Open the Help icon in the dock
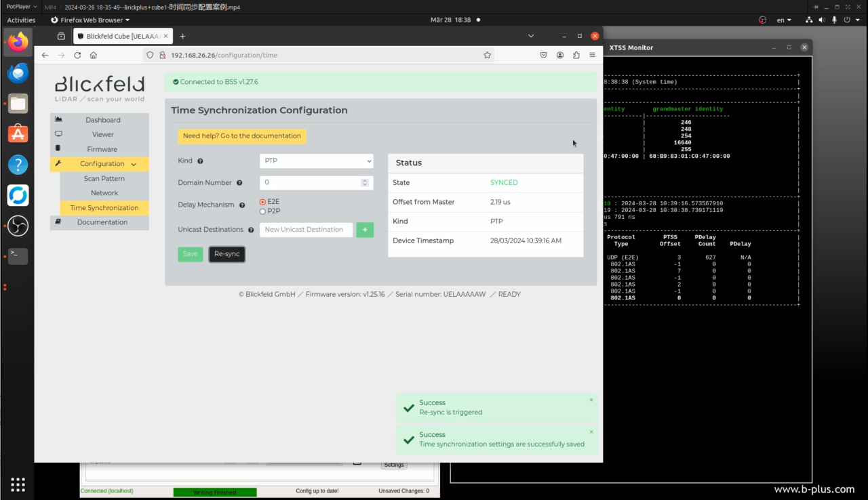 [x=18, y=165]
